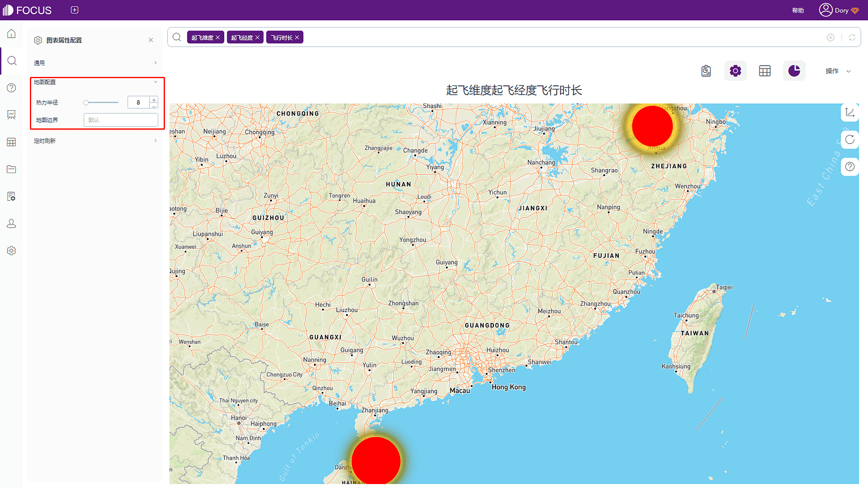Click 帮助 help link in header
Screen dimensions: 868x488
tap(798, 11)
